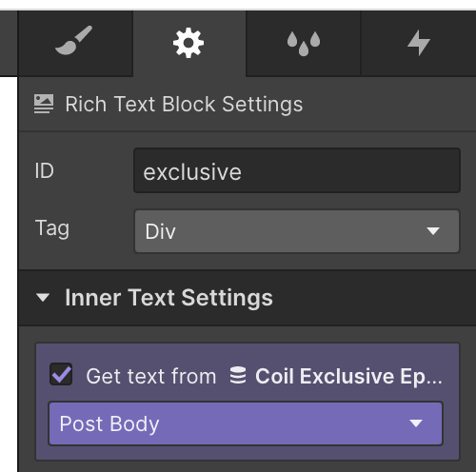Open the Style Manager droplets tab
Image resolution: width=476 pixels, height=472 pixels.
click(x=304, y=43)
